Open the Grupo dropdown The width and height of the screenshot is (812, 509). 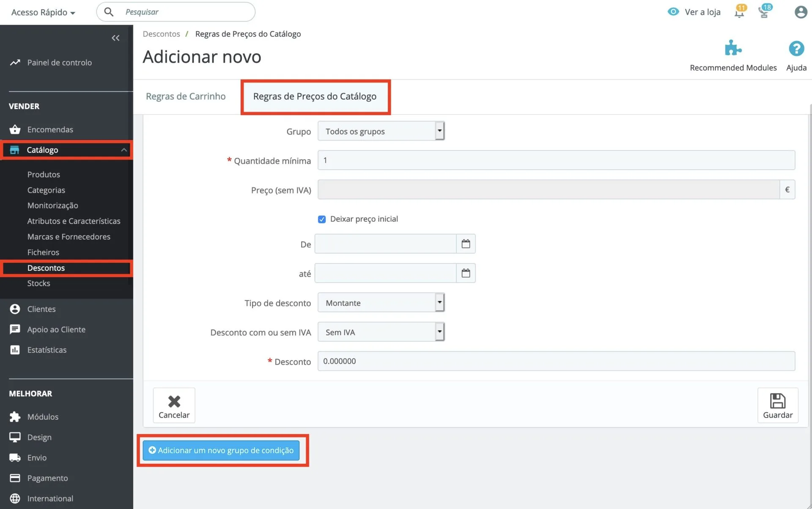tap(381, 131)
